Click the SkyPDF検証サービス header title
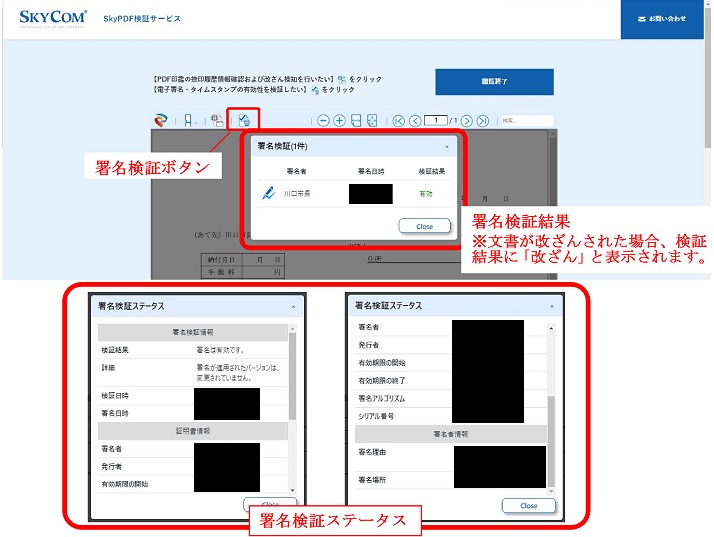Viewport: 714px width, 537px height. pos(142,19)
